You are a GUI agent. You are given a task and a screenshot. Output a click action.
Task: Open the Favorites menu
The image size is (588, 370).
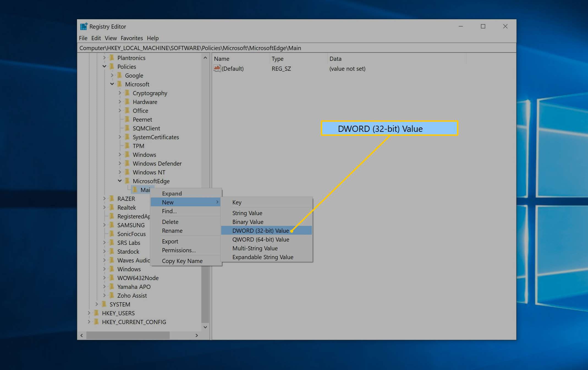coord(132,38)
